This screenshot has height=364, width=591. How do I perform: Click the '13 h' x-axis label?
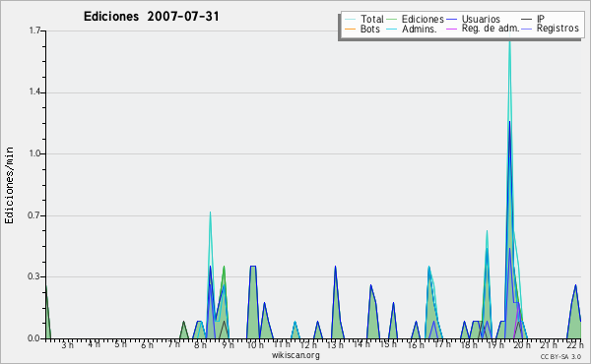335,345
